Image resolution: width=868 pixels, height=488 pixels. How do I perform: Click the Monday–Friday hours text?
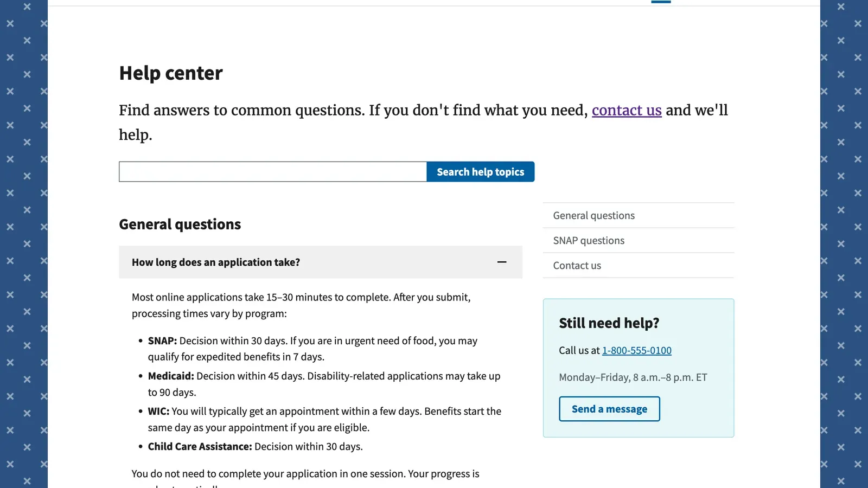[633, 377]
